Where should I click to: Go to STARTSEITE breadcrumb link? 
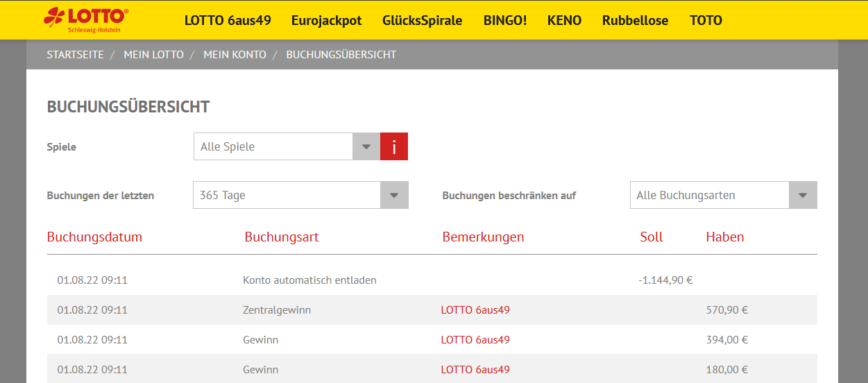tap(75, 54)
